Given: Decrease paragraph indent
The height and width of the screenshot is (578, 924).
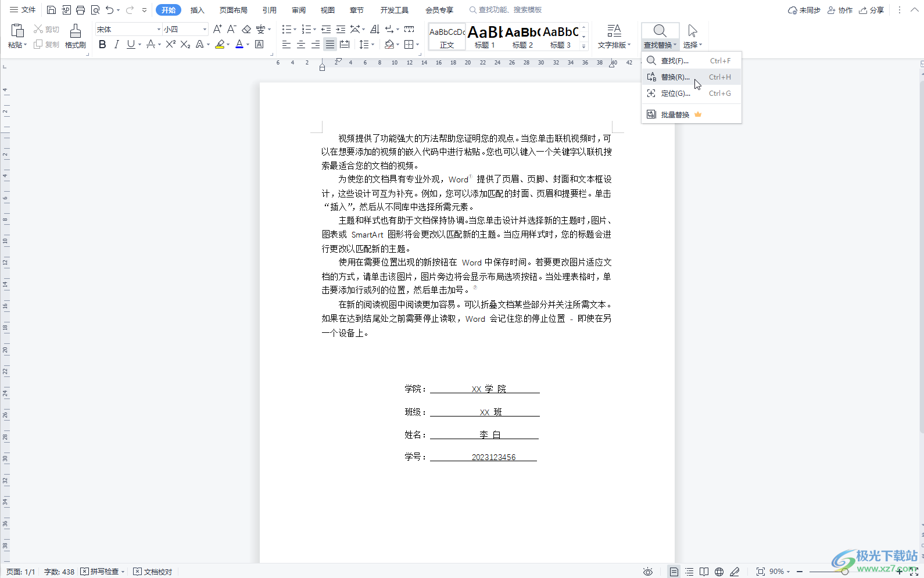Looking at the screenshot, I should pyautogui.click(x=326, y=29).
